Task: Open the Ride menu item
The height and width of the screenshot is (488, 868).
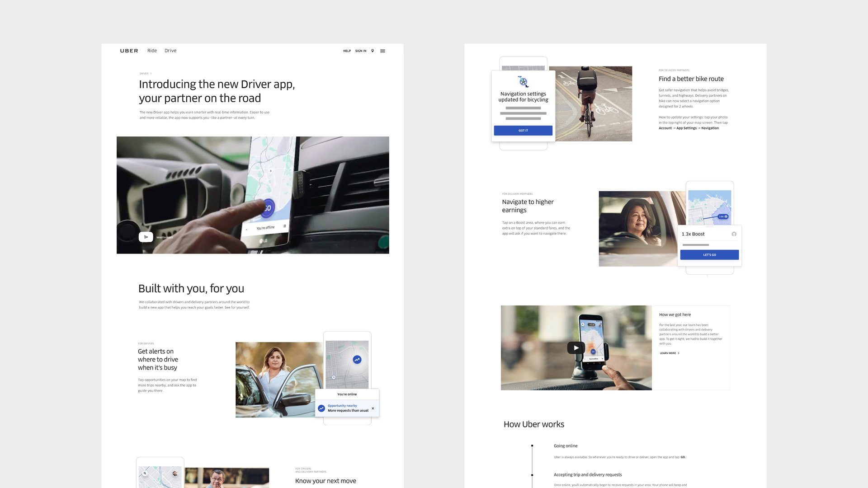Action: [152, 51]
